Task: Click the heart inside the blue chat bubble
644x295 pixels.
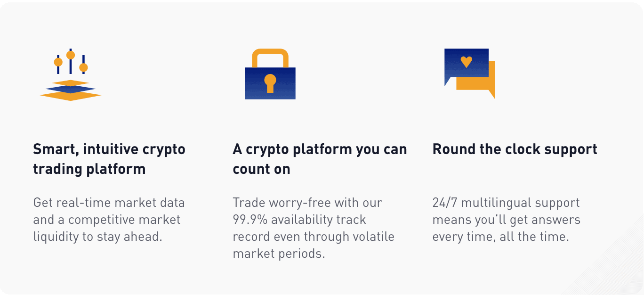Action: (x=466, y=62)
